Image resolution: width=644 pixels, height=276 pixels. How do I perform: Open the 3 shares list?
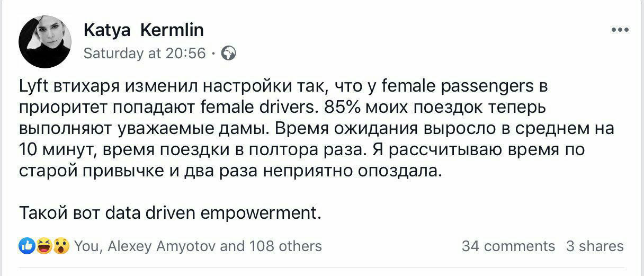tap(595, 246)
